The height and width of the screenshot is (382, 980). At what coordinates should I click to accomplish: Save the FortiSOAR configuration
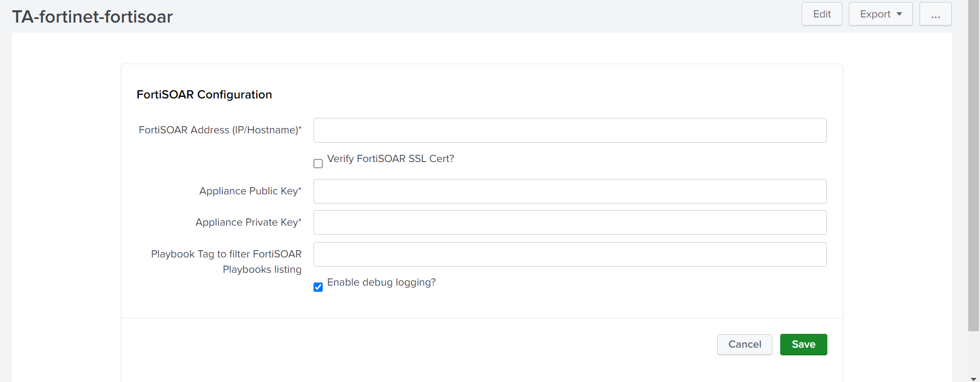click(x=803, y=345)
